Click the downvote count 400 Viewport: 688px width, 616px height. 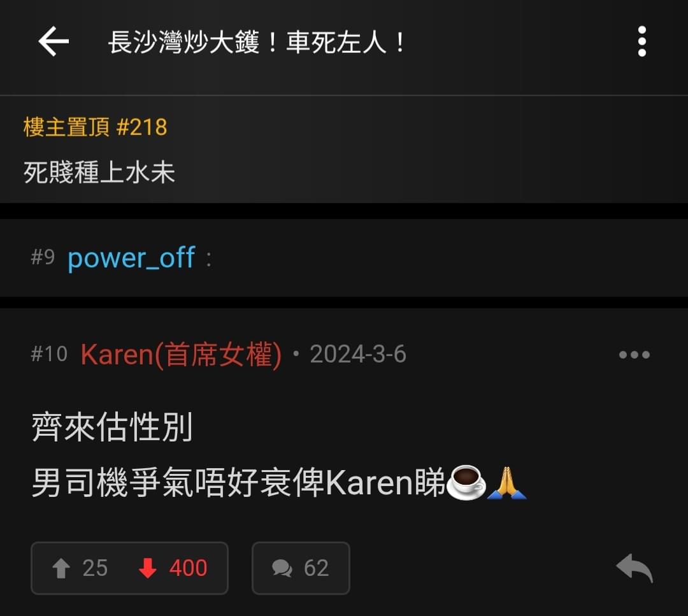pyautogui.click(x=188, y=568)
